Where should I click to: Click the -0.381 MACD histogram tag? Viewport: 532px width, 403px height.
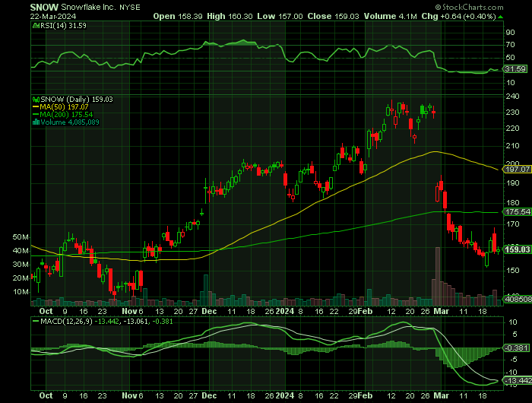(x=517, y=347)
